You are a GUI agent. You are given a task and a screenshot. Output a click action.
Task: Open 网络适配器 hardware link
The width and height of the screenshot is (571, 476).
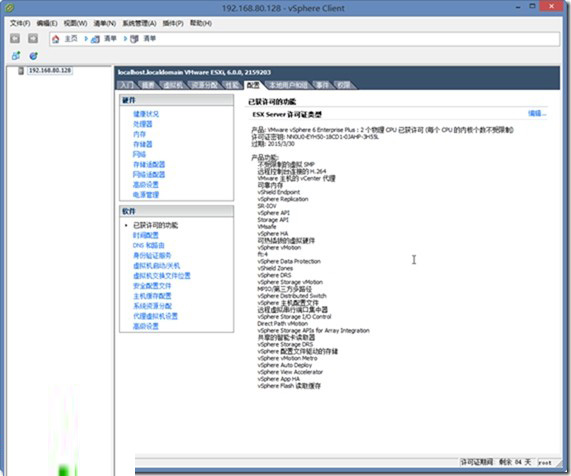[x=149, y=175]
